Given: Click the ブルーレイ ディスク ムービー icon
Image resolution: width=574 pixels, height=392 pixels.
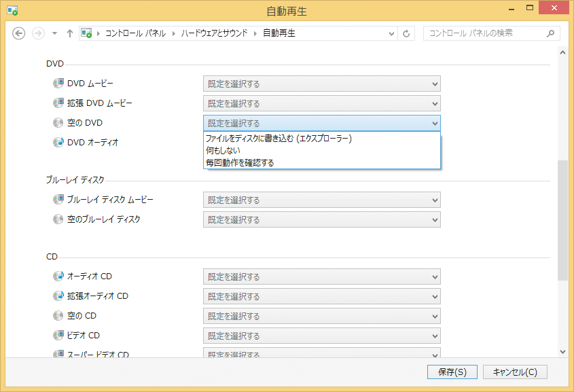Looking at the screenshot, I should (x=58, y=199).
